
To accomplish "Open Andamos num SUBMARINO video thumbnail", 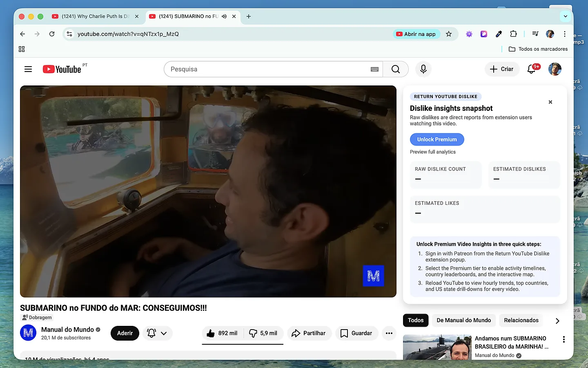I will (437, 347).
